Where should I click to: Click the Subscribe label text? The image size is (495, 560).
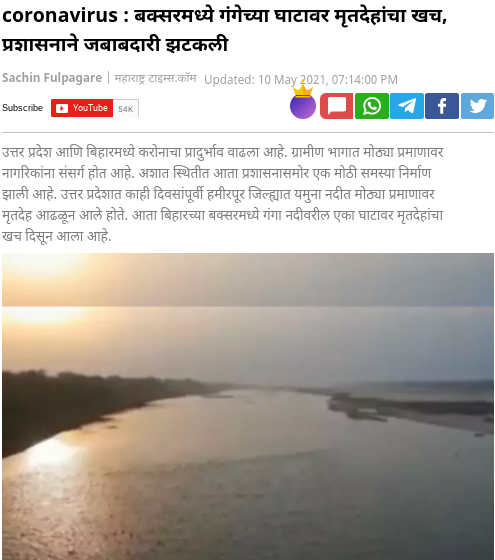pos(22,108)
